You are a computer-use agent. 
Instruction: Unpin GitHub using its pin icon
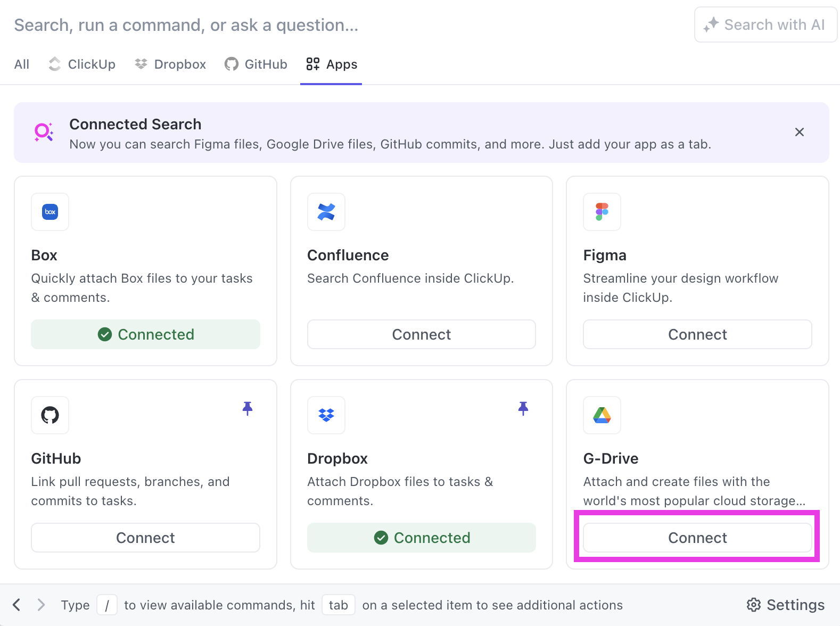tap(248, 408)
